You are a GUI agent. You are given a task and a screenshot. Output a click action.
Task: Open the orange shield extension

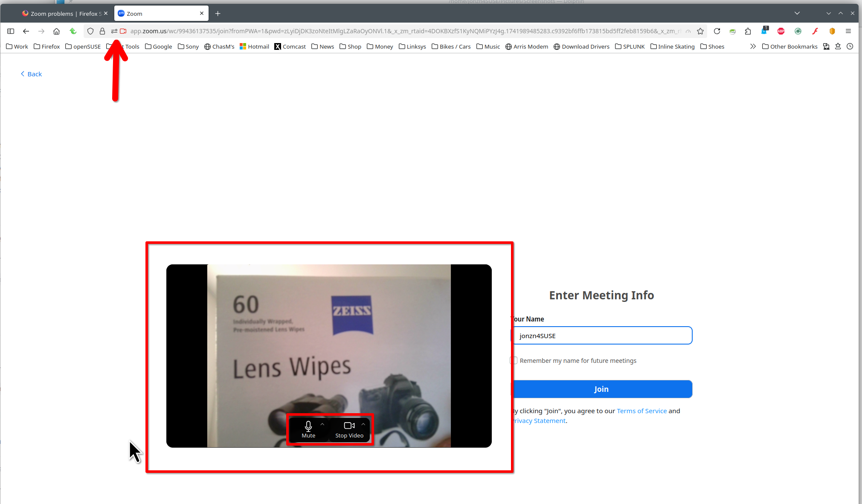click(x=832, y=31)
